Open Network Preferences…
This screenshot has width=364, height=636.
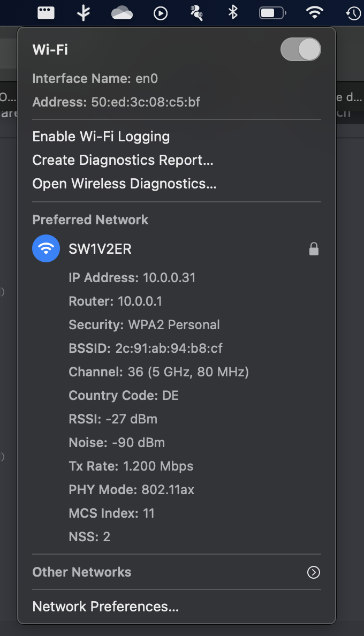(x=105, y=607)
